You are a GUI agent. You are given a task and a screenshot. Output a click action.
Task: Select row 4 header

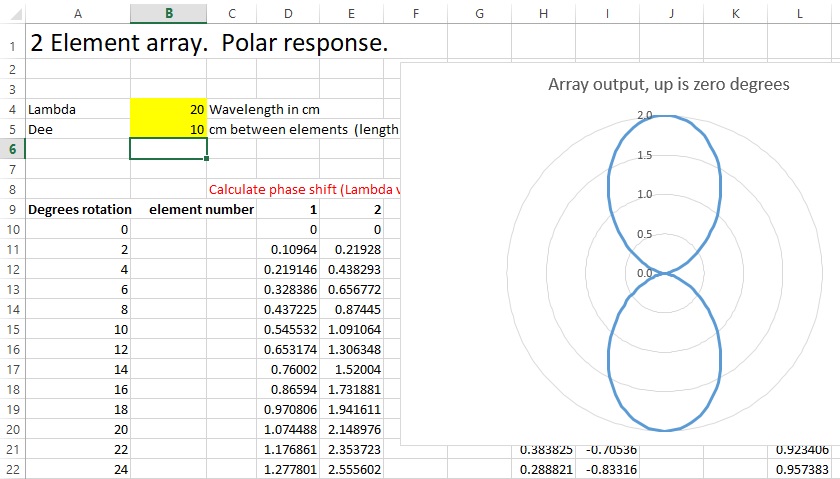pos(12,109)
